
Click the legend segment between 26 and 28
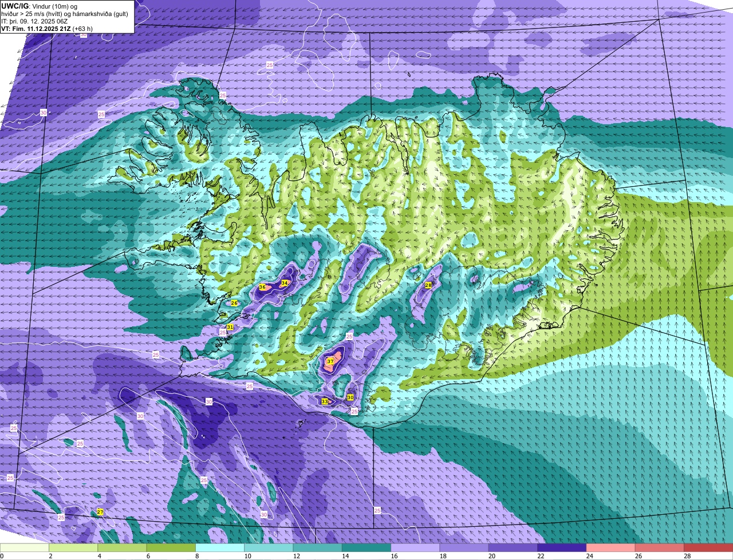(x=659, y=547)
